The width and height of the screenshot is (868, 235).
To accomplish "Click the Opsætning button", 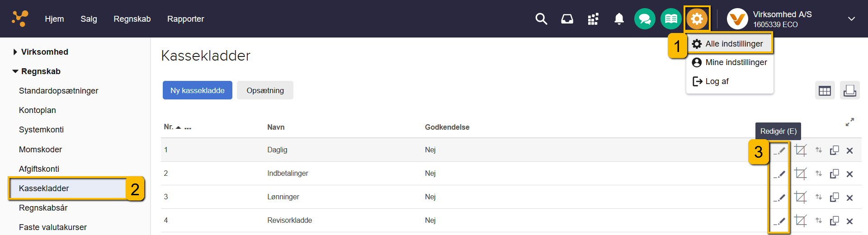I will point(265,90).
